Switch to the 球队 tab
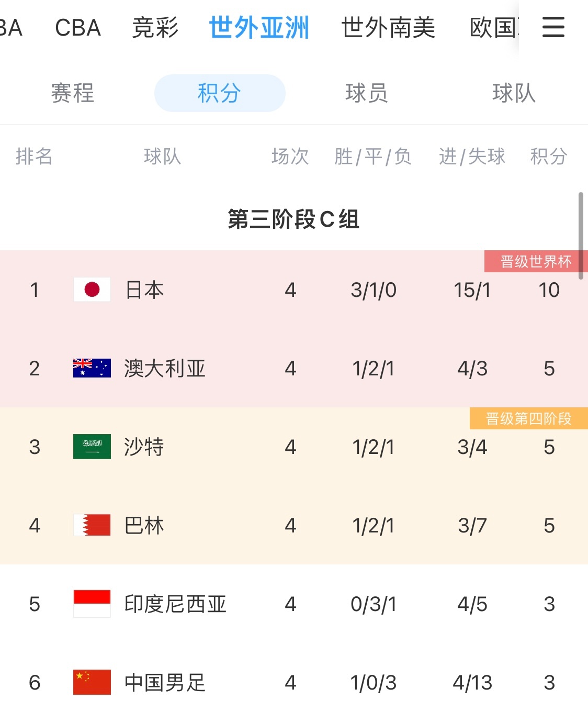The height and width of the screenshot is (722, 588). (x=512, y=93)
